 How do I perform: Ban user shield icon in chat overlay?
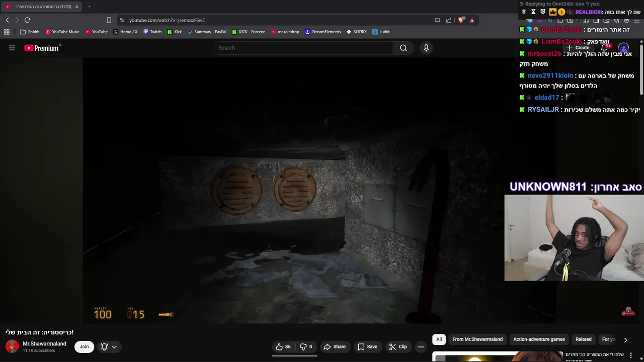[543, 12]
